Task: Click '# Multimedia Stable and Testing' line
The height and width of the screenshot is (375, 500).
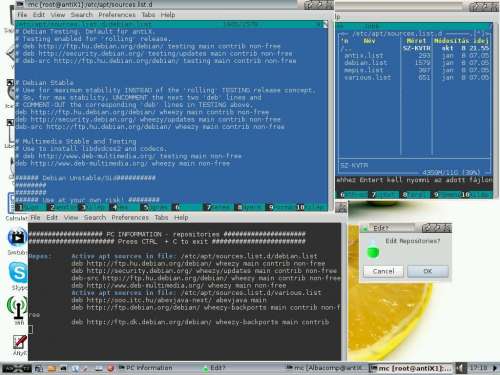Action: coord(76,141)
